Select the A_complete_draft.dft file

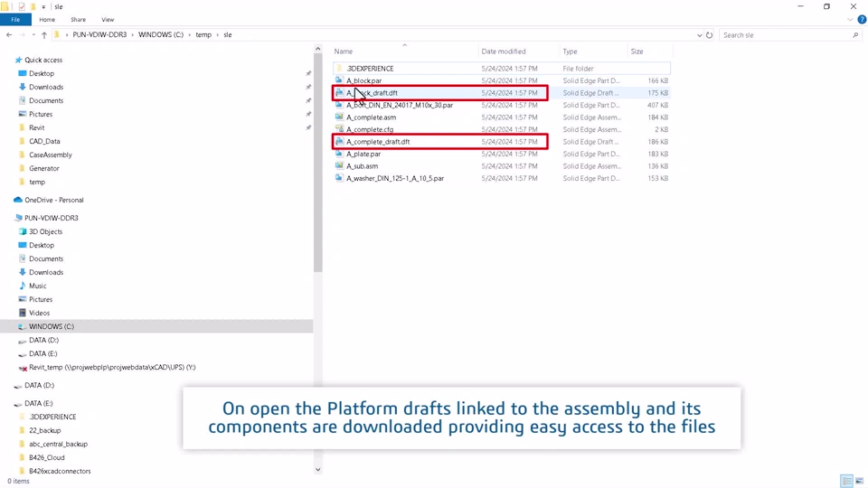point(501,142)
